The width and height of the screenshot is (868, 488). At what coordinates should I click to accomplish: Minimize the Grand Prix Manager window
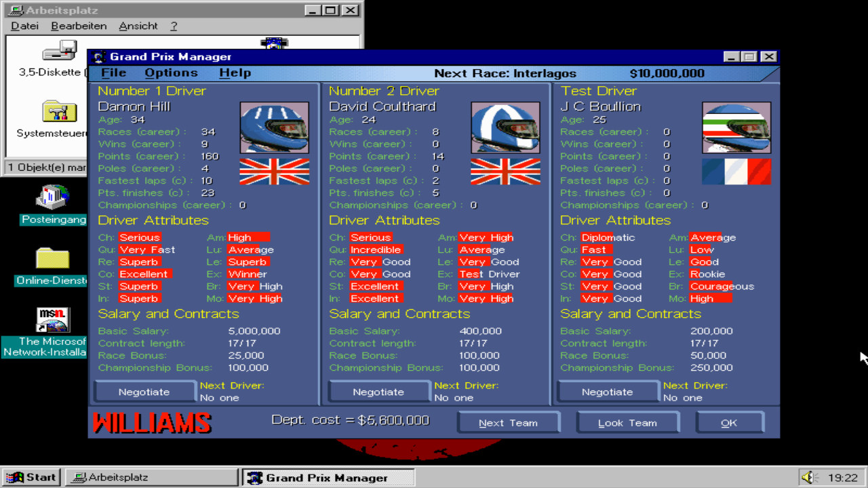coord(731,57)
